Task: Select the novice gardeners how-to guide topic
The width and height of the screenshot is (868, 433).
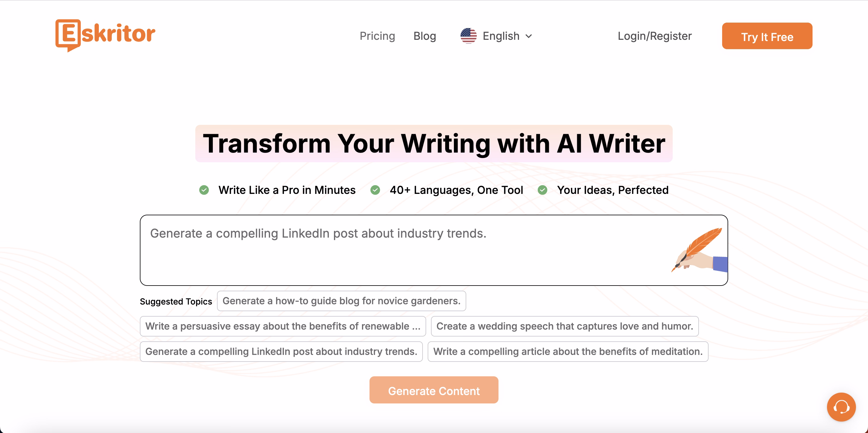Action: click(x=341, y=301)
